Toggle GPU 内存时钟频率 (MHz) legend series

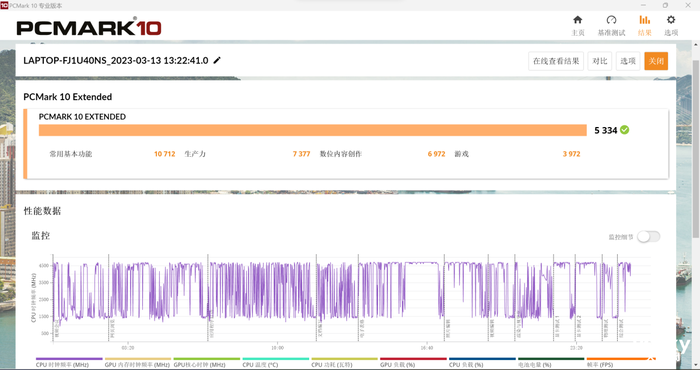pos(138,362)
